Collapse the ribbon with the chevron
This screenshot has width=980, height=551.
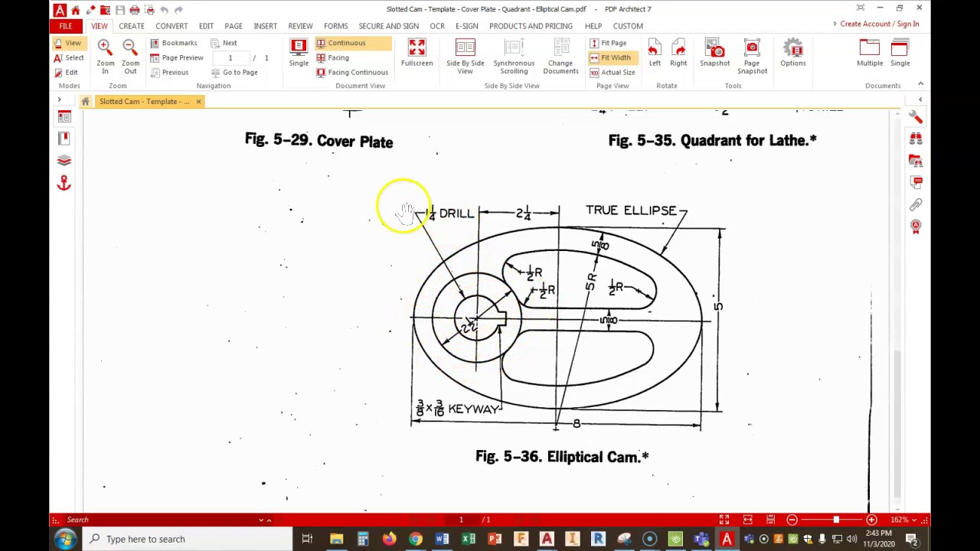coord(920,83)
